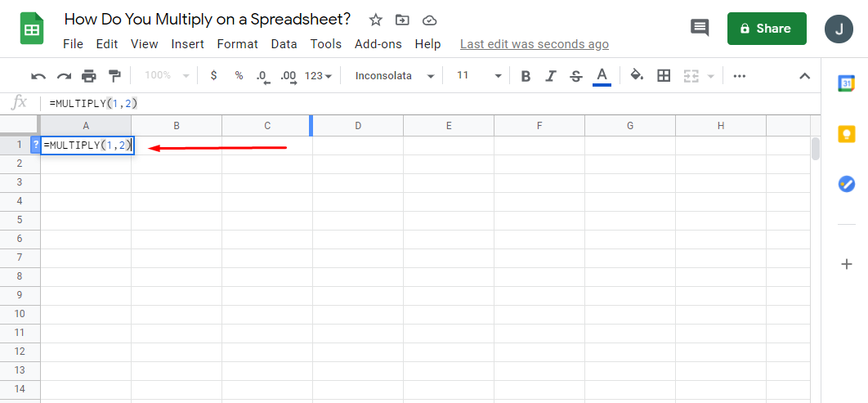Select the paint format tool

[x=114, y=76]
